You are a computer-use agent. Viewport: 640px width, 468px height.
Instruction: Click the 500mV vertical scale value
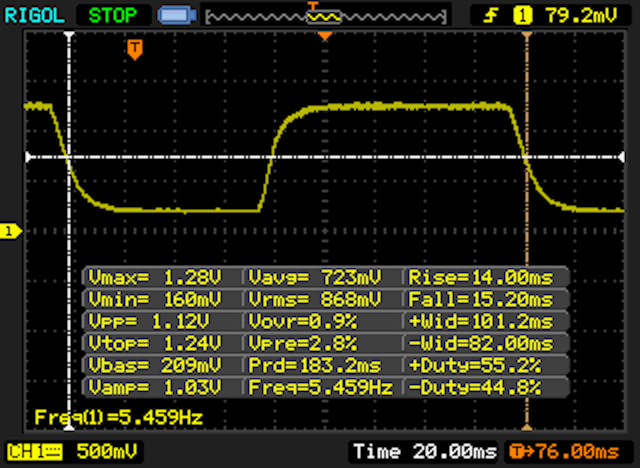coord(107,452)
